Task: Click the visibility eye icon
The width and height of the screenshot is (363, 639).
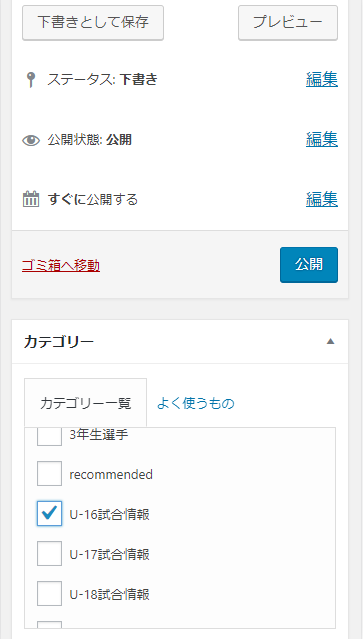Action: [x=31, y=141]
